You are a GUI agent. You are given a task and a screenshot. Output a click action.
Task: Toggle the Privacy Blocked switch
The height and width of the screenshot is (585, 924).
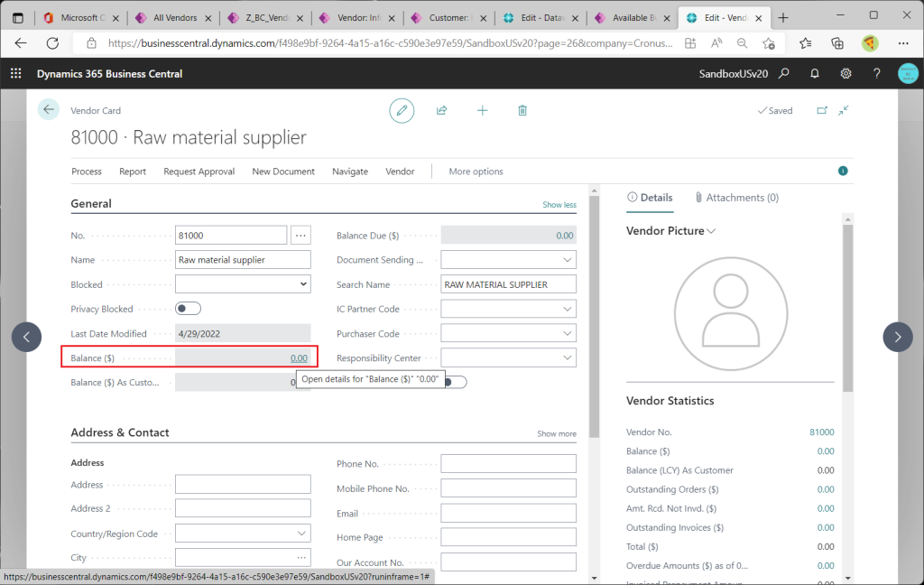coord(188,309)
